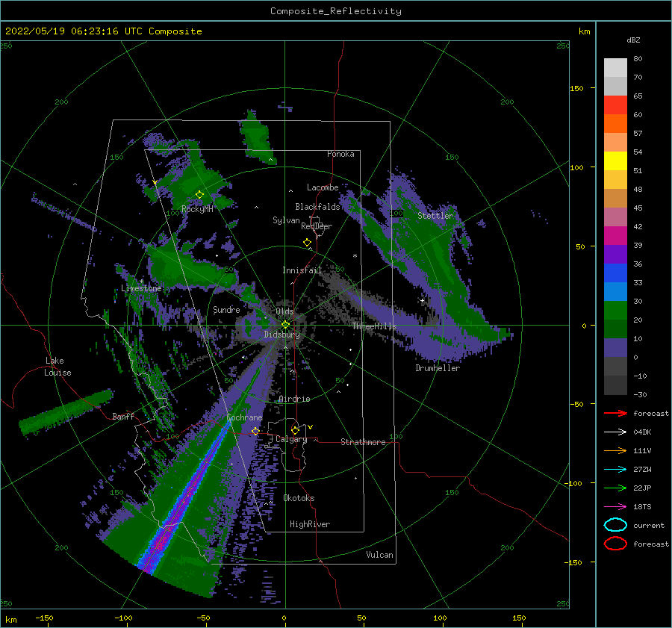Click the yellow diamond marker above Calgary
Screen dimensions: 672x628
295,430
